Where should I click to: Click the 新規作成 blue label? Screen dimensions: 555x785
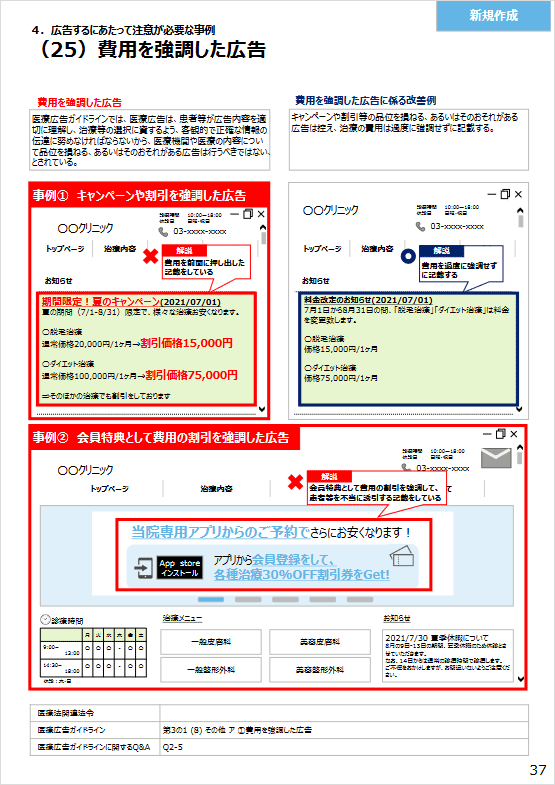493,16
